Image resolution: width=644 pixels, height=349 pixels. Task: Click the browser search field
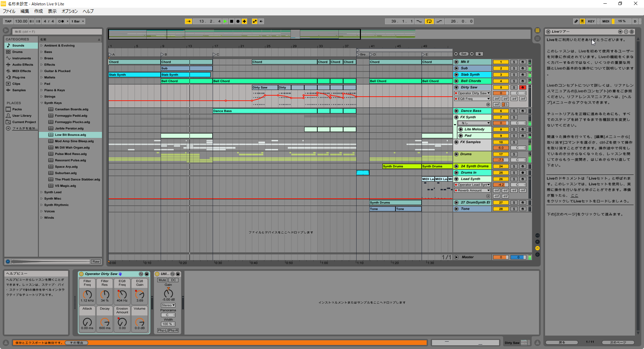click(57, 32)
